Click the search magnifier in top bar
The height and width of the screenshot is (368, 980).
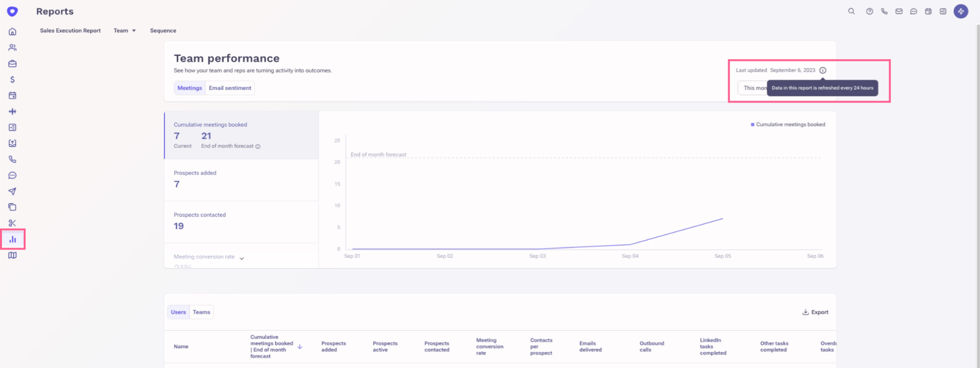click(x=851, y=11)
